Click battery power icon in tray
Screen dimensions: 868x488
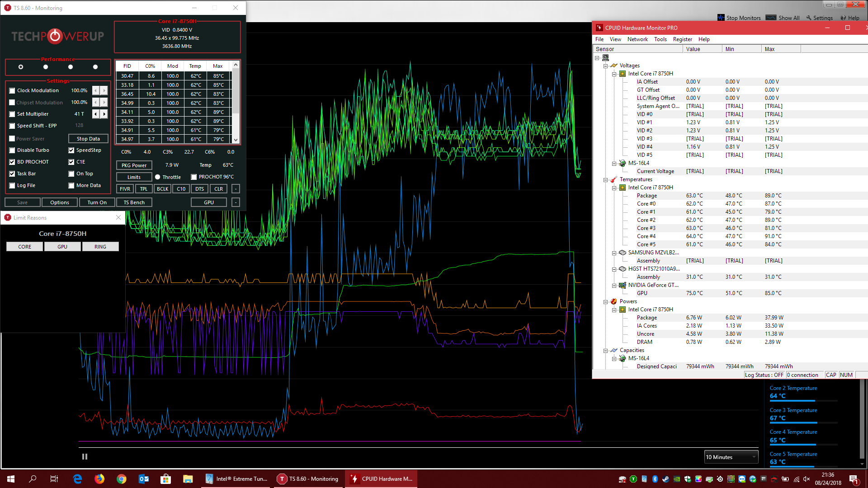pyautogui.click(x=785, y=479)
